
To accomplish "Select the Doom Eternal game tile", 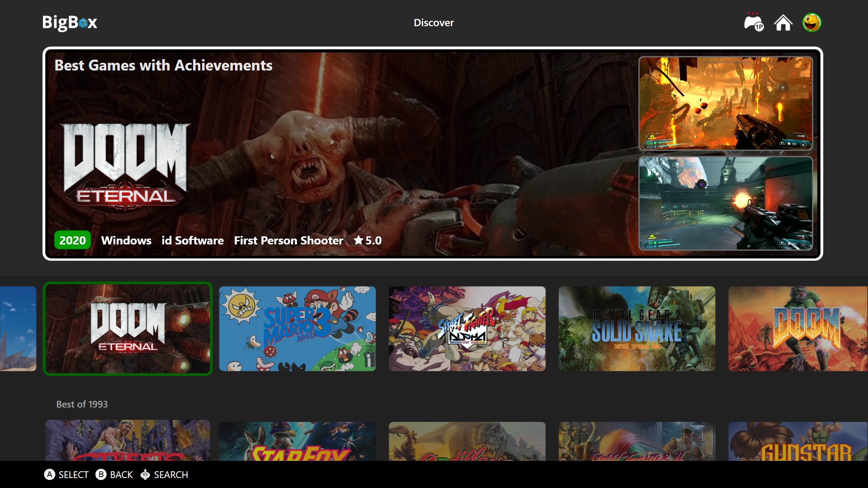I will tap(127, 328).
